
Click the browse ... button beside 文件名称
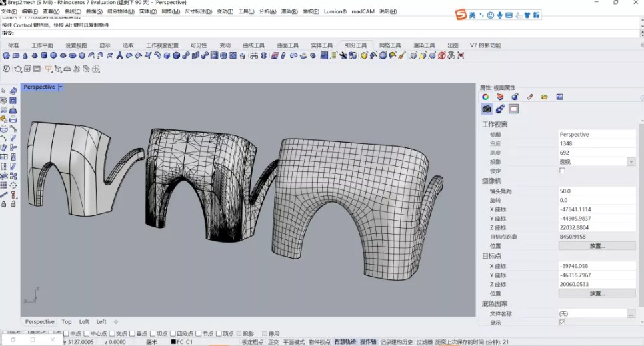(631, 313)
